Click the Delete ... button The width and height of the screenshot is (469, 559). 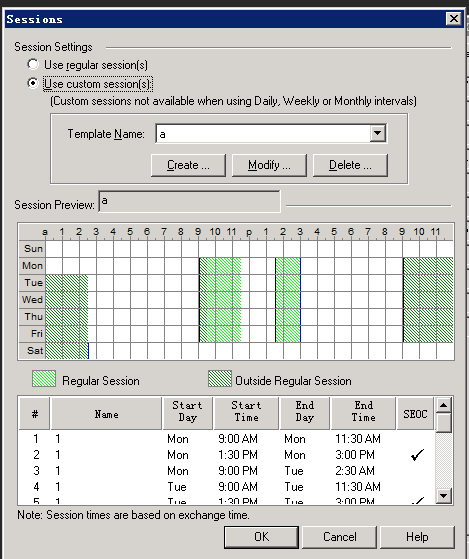tap(350, 165)
